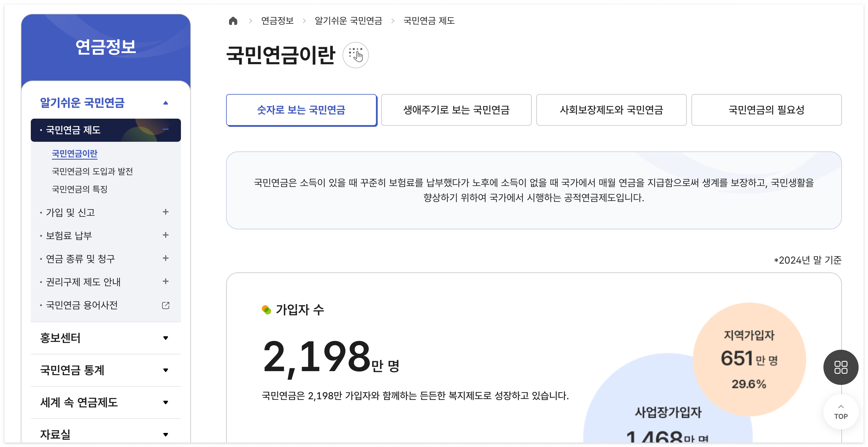The width and height of the screenshot is (868, 447).
Task: Switch to 사회보장제도와 국민연금 tab
Action: tap(611, 110)
